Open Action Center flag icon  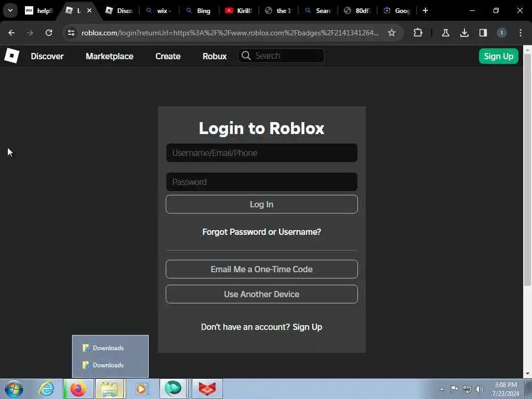coord(454,389)
